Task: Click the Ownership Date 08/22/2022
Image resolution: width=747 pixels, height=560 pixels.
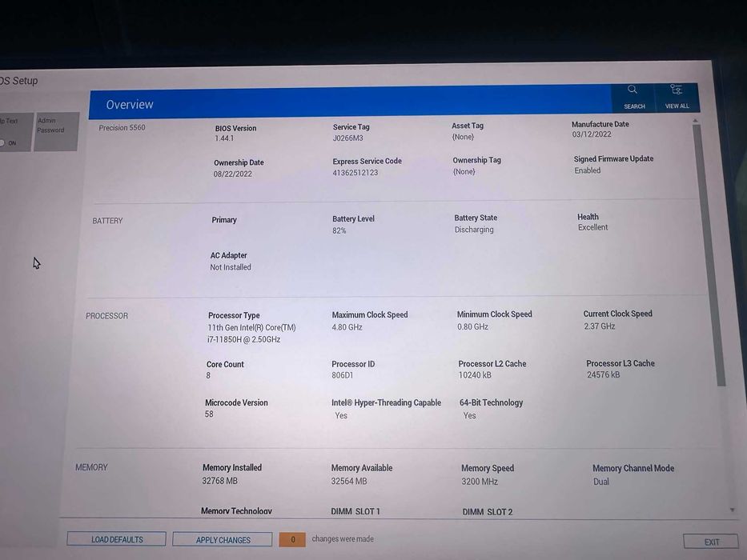Action: pos(232,174)
